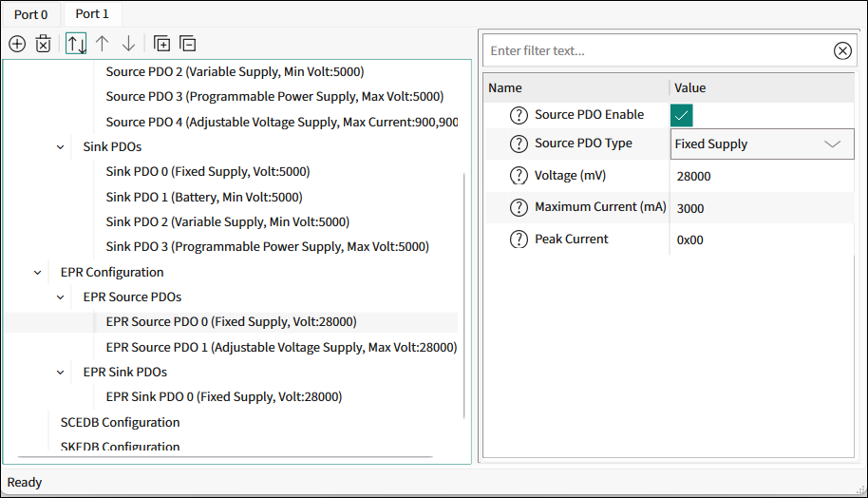The image size is (868, 498).
Task: Open help icon for Voltage (mV)
Action: click(519, 176)
